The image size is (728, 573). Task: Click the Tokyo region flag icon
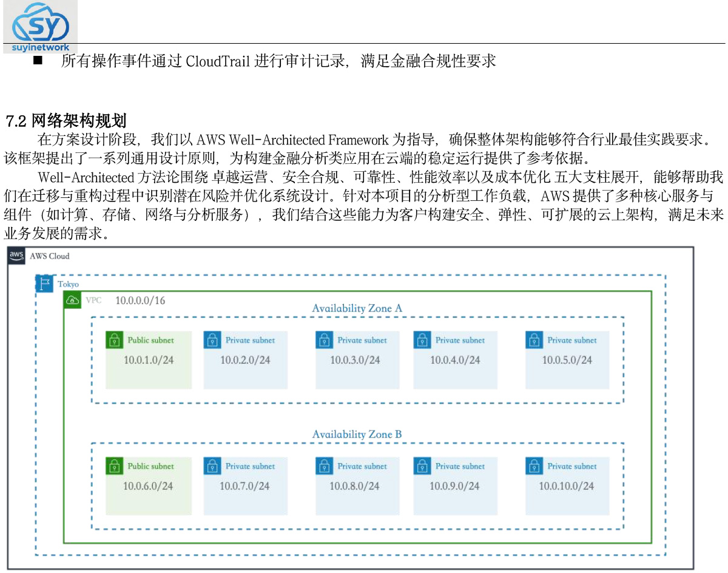pos(44,283)
